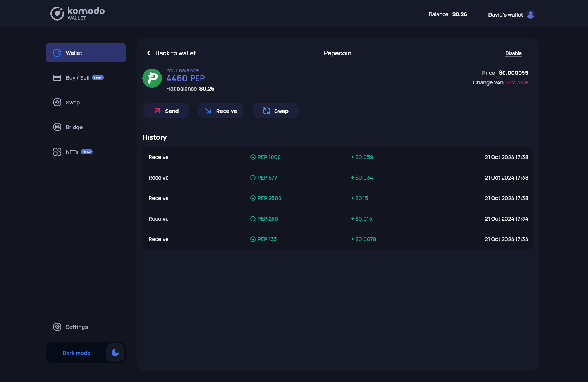
Task: Click the Swap sidebar icon
Action: tap(57, 102)
